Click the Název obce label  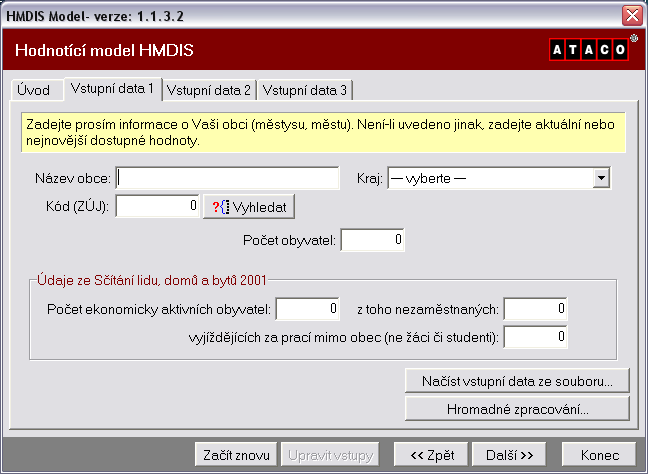pos(73,179)
